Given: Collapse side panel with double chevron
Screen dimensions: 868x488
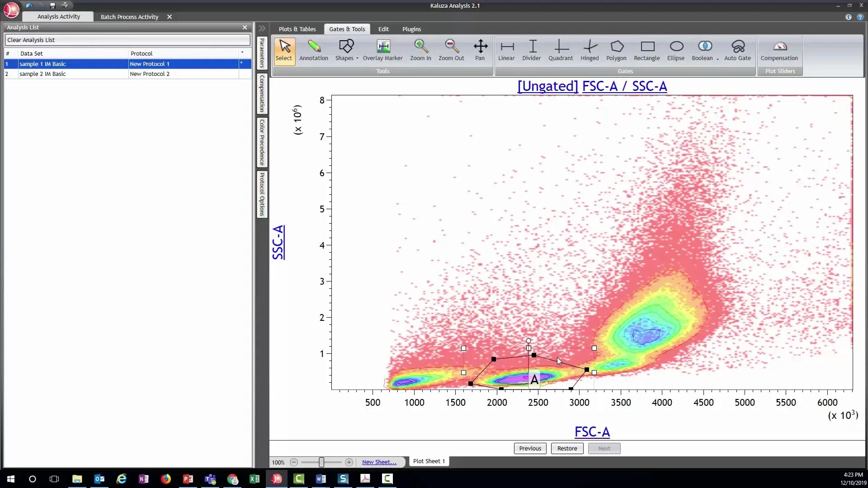Looking at the screenshot, I should tap(262, 28).
